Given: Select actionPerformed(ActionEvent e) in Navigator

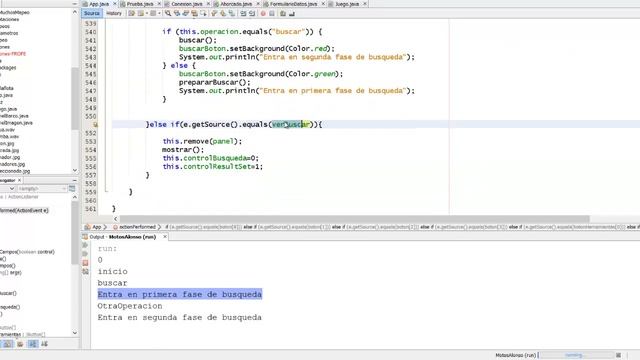Looking at the screenshot, I should (24, 211).
